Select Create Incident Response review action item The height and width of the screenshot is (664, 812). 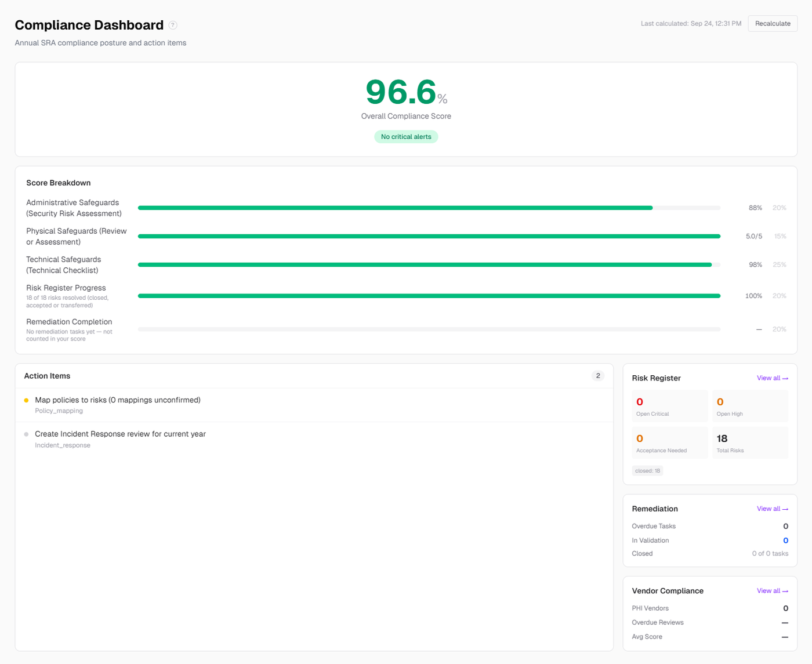pyautogui.click(x=314, y=439)
